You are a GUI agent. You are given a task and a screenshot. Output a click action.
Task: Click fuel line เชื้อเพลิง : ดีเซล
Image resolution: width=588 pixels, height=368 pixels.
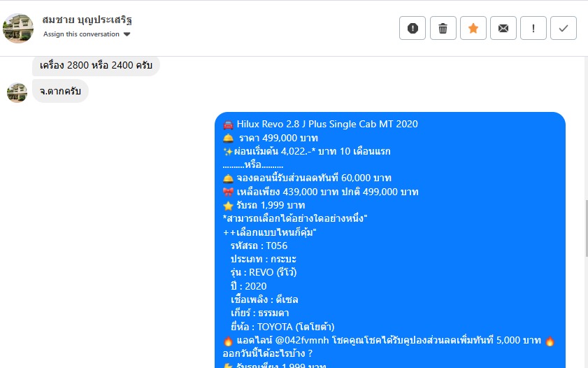tap(264, 299)
